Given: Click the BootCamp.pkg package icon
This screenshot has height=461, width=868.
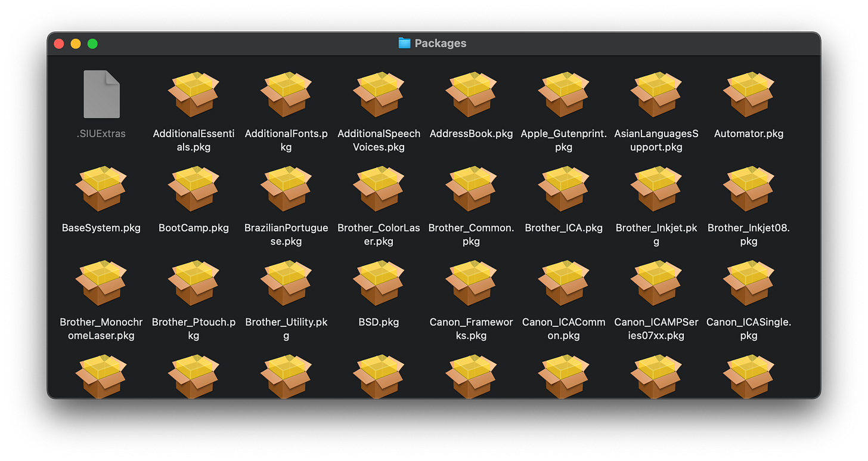Looking at the screenshot, I should point(194,188).
